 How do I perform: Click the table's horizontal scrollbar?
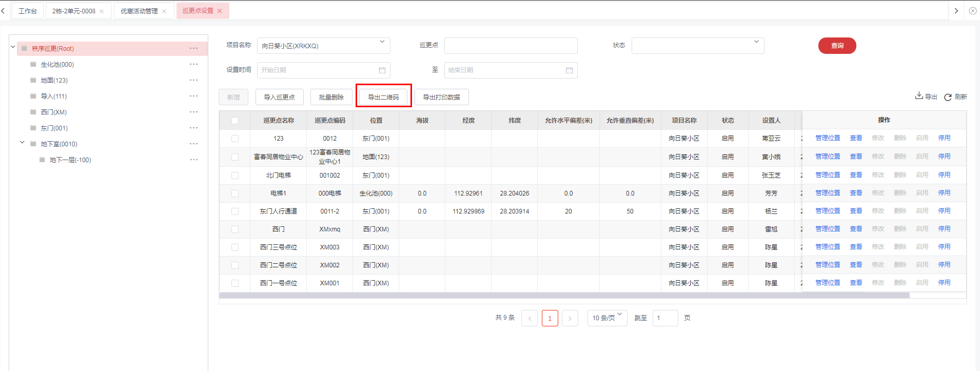[x=564, y=296]
